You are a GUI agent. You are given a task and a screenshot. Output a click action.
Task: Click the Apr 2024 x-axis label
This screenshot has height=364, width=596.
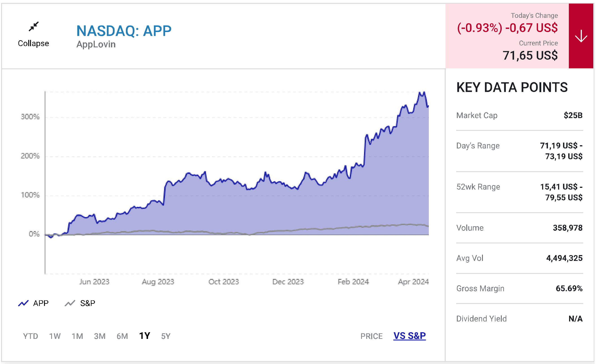click(x=413, y=282)
